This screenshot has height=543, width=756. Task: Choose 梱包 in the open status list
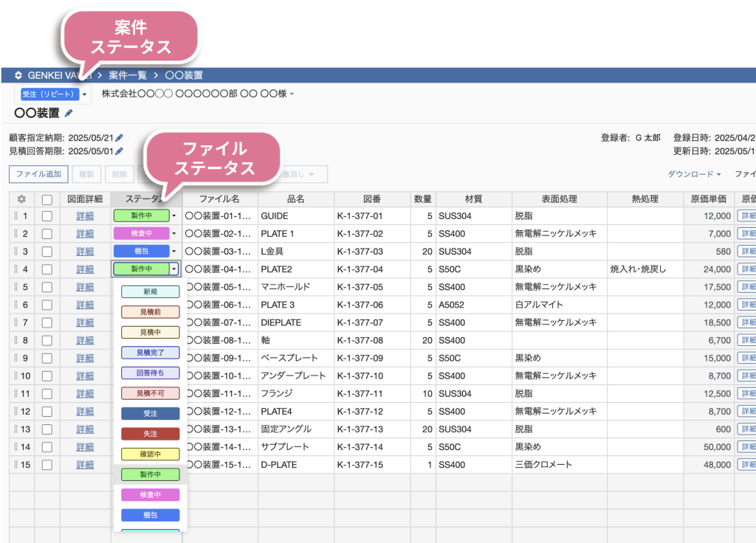point(151,515)
